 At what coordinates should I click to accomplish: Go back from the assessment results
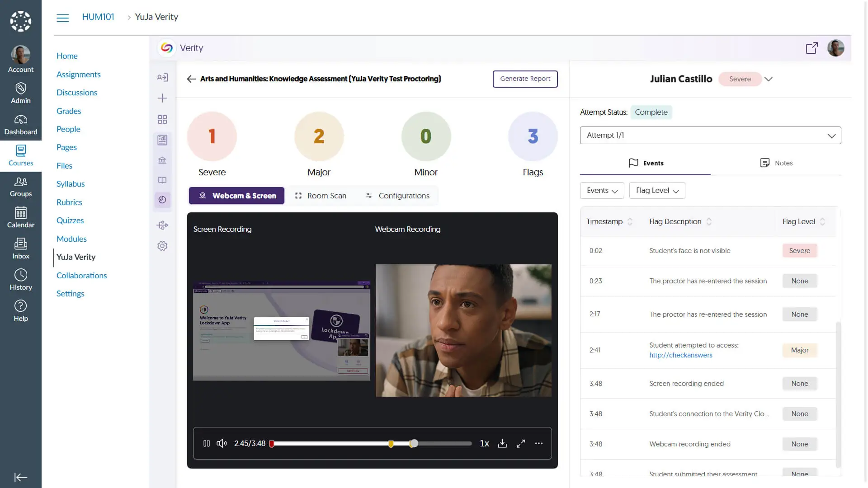point(191,79)
